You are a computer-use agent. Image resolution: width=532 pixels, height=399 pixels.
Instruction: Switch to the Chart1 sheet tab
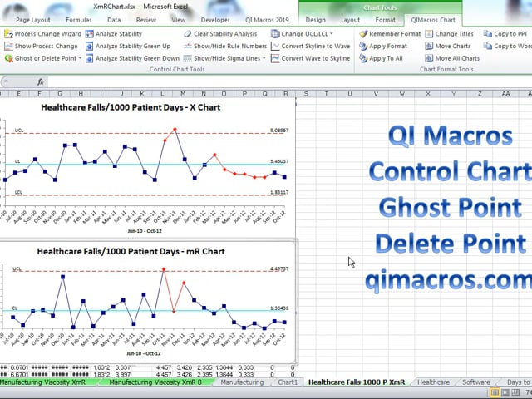pos(288,382)
